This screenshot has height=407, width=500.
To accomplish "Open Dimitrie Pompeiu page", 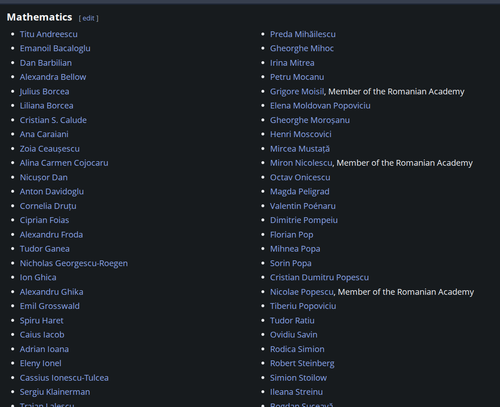I will pyautogui.click(x=304, y=220).
